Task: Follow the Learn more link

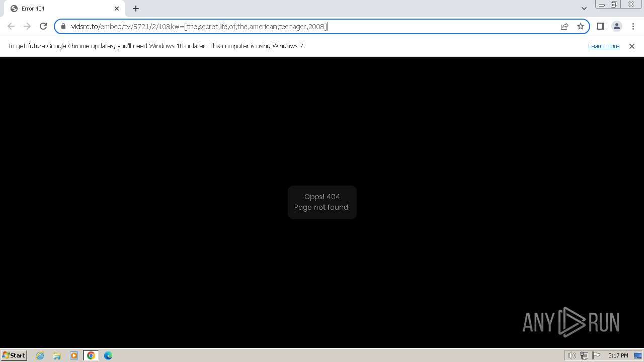Action: pyautogui.click(x=604, y=46)
